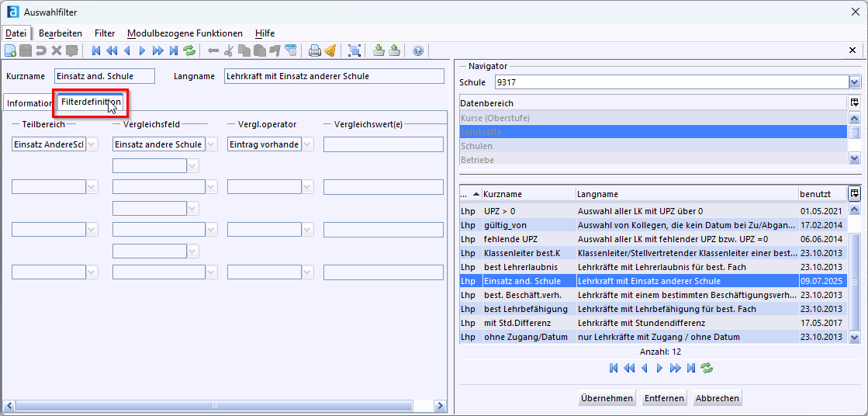
Task: Open the Datei menu
Action: tap(16, 33)
